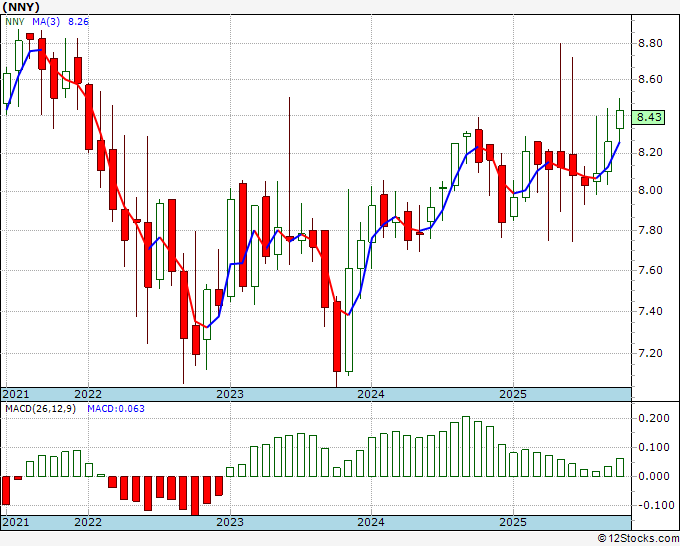Image resolution: width=680 pixels, height=546 pixels.
Task: Click the (NNY) chart title
Action: tap(21, 7)
